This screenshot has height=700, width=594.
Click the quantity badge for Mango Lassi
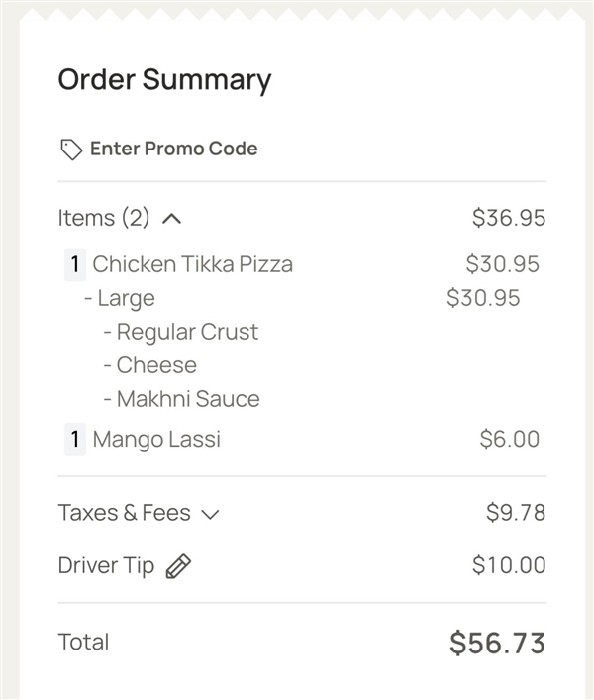(75, 440)
